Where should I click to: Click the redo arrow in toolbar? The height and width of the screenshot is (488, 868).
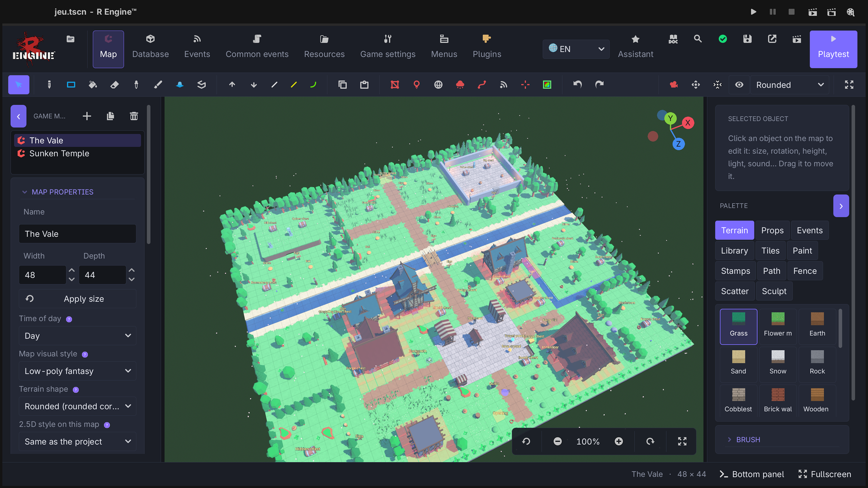pos(599,84)
